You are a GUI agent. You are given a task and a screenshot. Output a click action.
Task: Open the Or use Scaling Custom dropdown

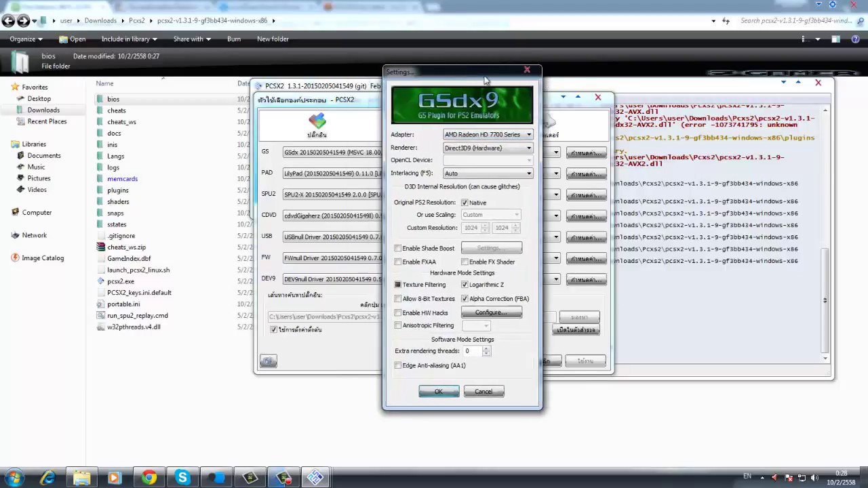point(491,215)
